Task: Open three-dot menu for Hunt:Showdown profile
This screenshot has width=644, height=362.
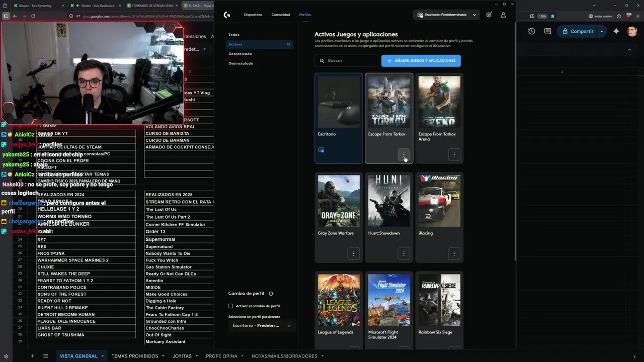Action: click(x=404, y=254)
